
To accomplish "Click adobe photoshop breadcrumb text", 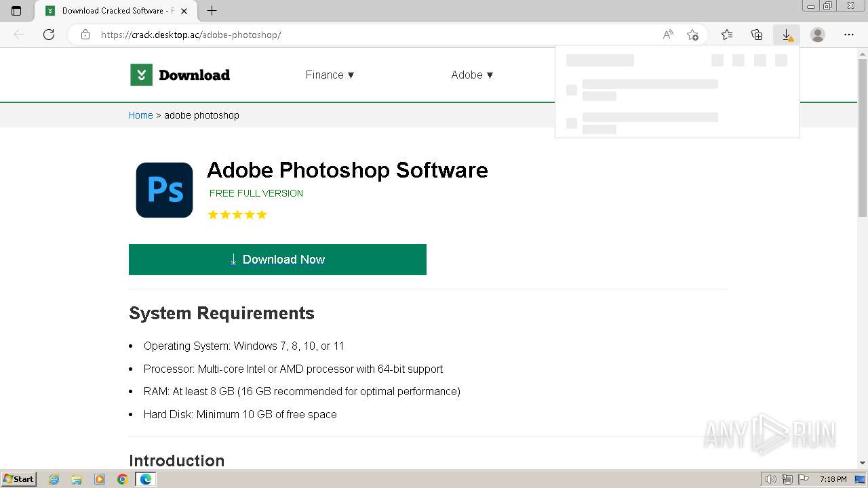I will coord(202,115).
